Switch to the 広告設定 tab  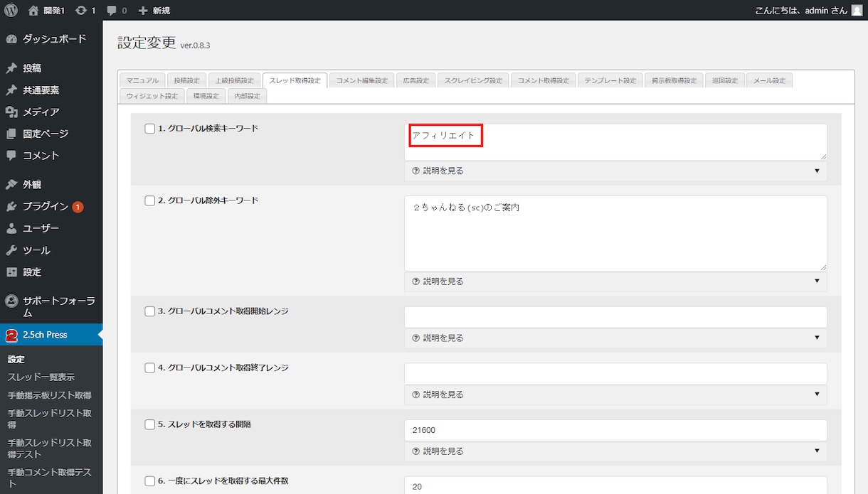[416, 80]
